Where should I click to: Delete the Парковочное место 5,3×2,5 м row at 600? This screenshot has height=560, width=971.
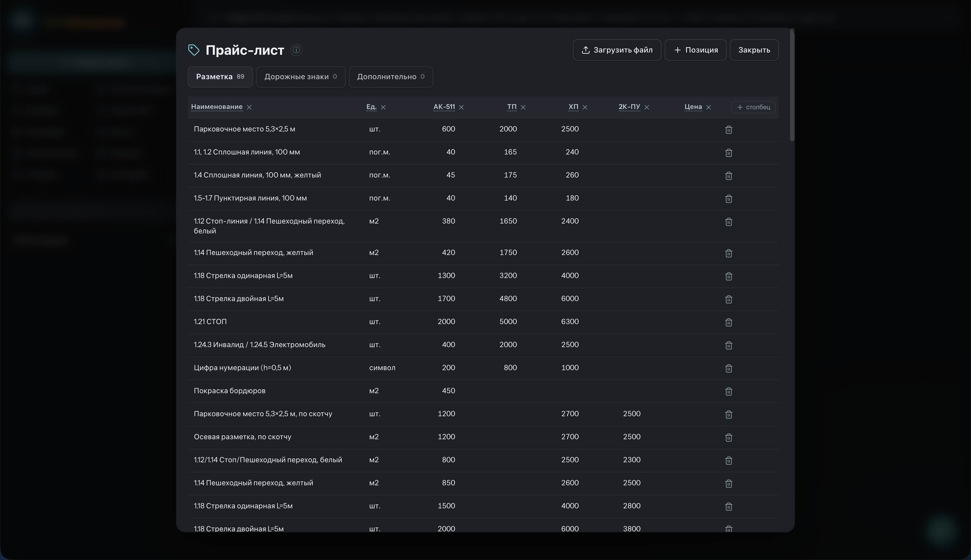click(x=729, y=130)
